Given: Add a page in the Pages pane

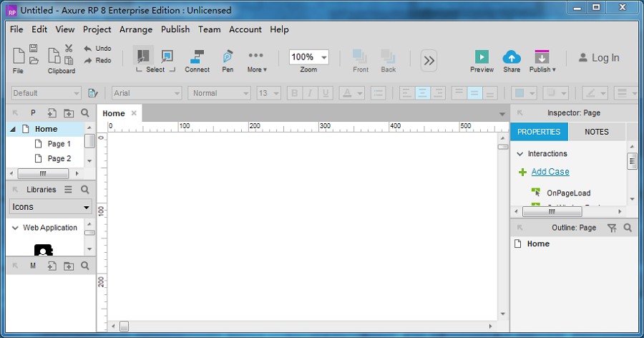Looking at the screenshot, I should (x=52, y=113).
